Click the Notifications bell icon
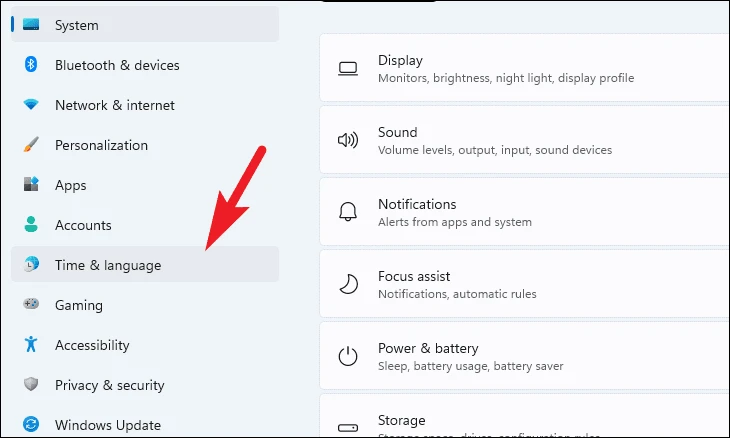Screen dimensions: 730x438 pos(348,212)
